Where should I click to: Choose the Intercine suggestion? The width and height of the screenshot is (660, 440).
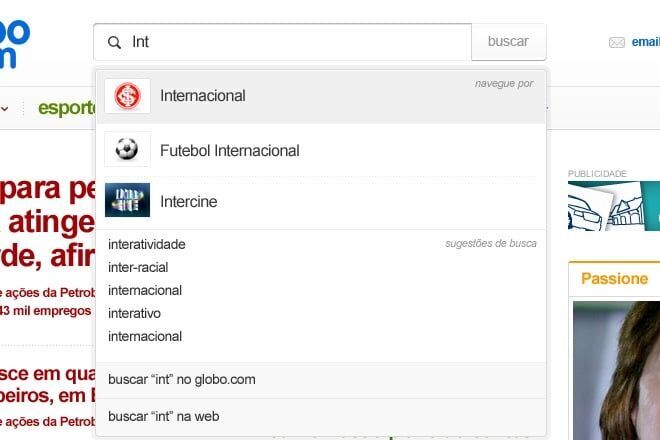tap(321, 201)
